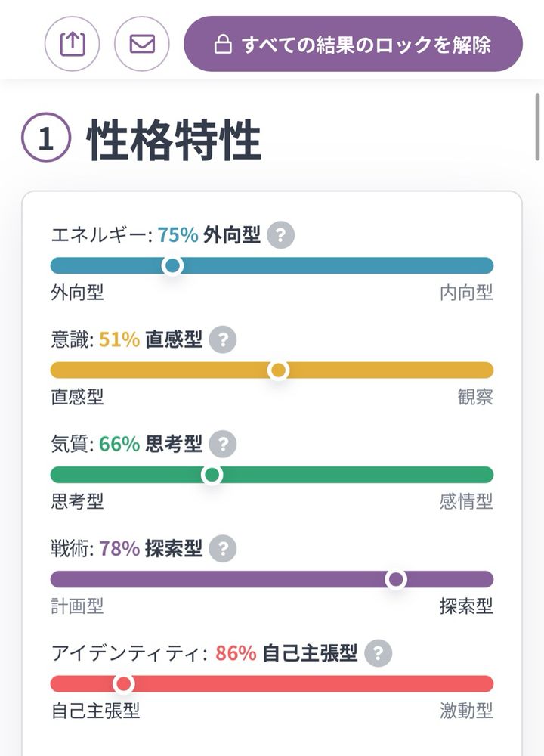Screen dimensions: 544x756
Task: Click the email envelope icon button
Action: pyautogui.click(x=142, y=44)
